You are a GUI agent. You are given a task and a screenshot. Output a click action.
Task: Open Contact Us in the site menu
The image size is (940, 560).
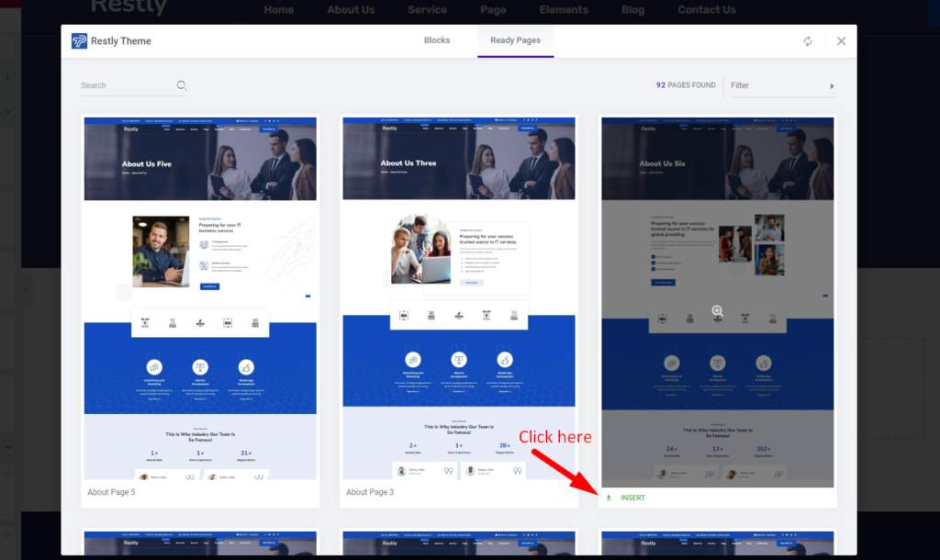pos(706,10)
